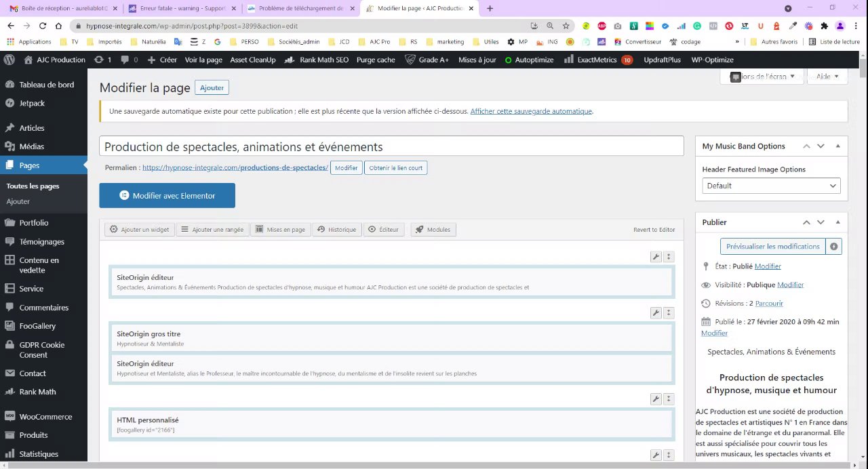Click the Chrome extensions puzzle icon

pos(824,26)
